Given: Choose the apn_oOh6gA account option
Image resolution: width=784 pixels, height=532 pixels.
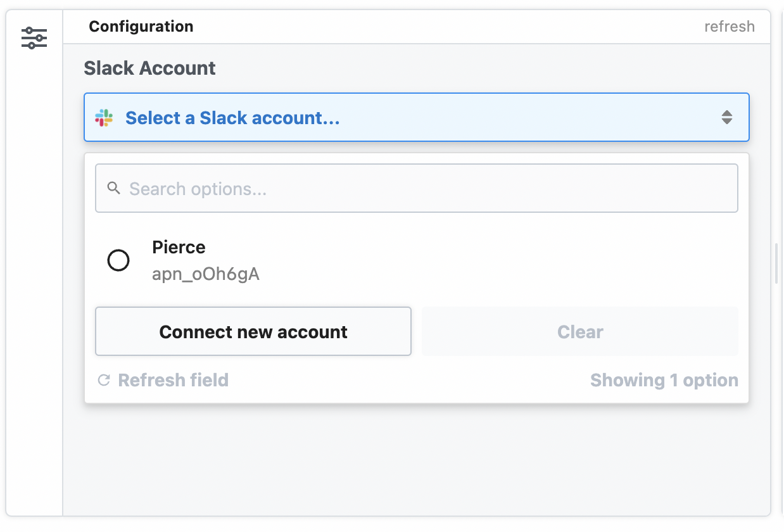Looking at the screenshot, I should 205,274.
